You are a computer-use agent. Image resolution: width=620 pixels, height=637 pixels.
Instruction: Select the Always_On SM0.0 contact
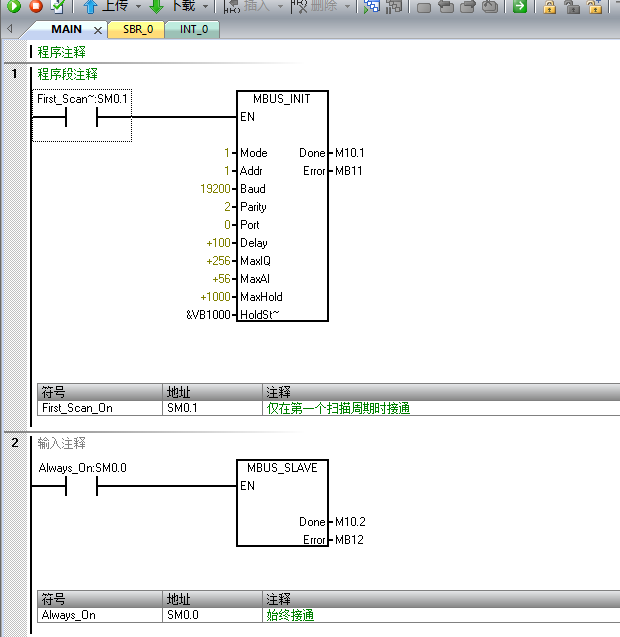[80, 486]
